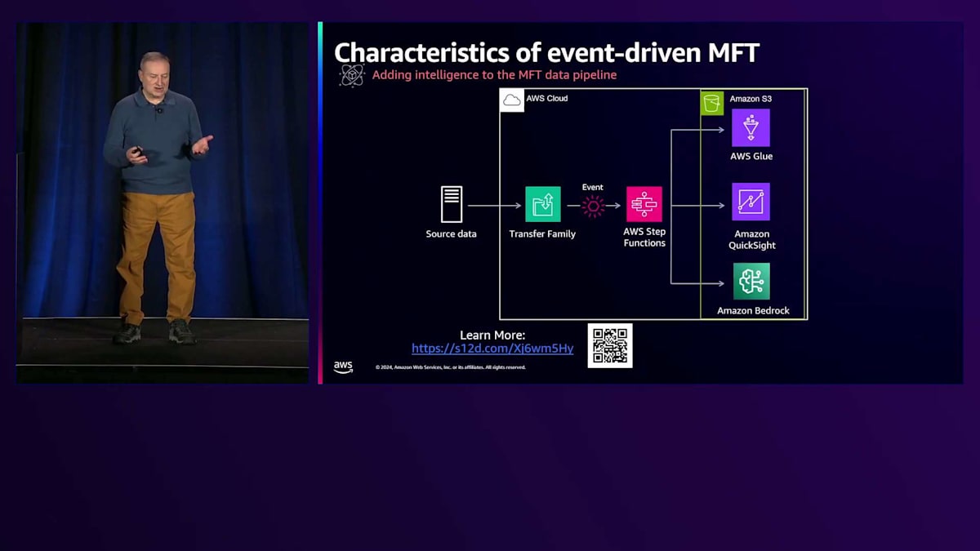
Task: Click the AWS Glue icon
Action: point(751,127)
